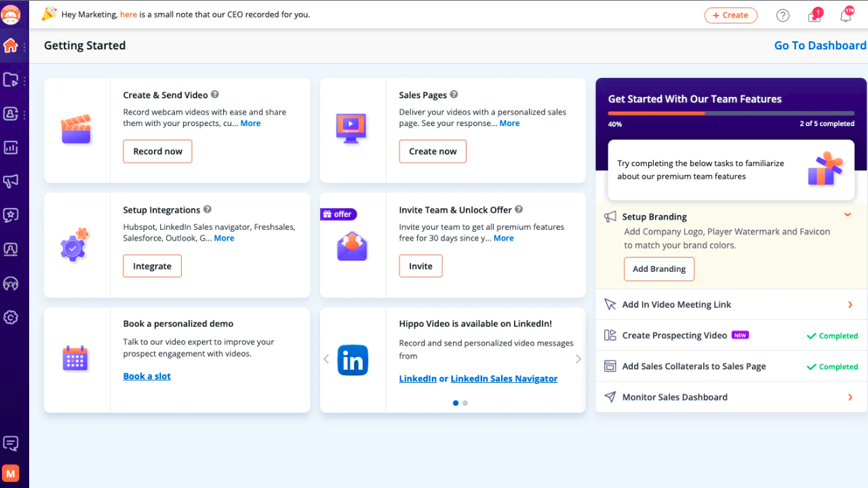Screen dimensions: 868x488
Task: Click the NEW badge on Create Prospecting Video
Action: [x=740, y=335]
